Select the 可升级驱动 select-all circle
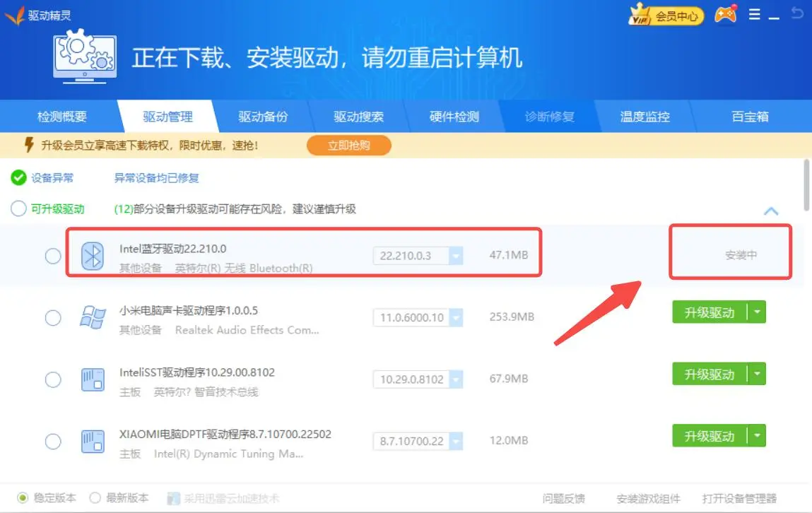 click(x=18, y=208)
